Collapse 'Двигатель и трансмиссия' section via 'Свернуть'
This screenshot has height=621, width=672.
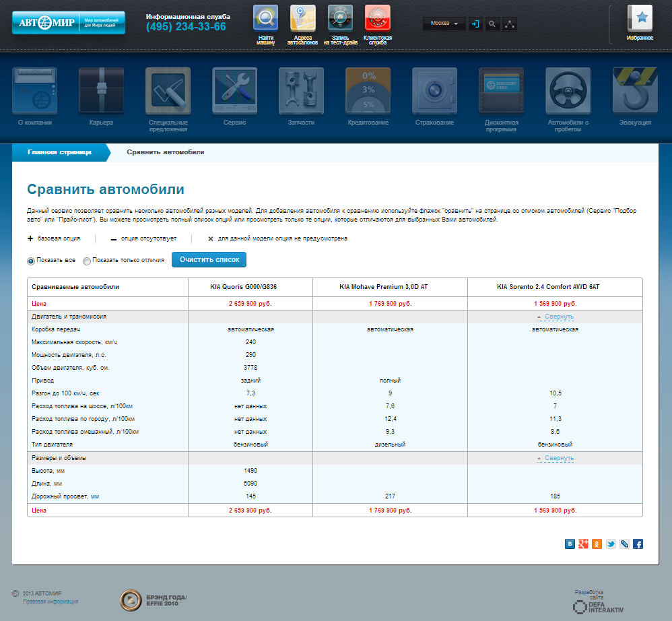(x=558, y=317)
